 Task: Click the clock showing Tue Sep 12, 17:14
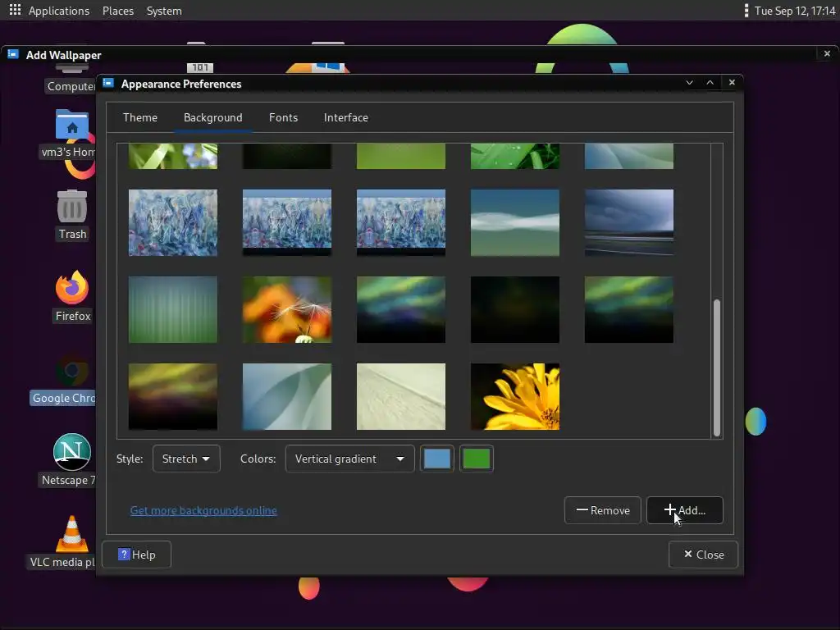tap(795, 11)
